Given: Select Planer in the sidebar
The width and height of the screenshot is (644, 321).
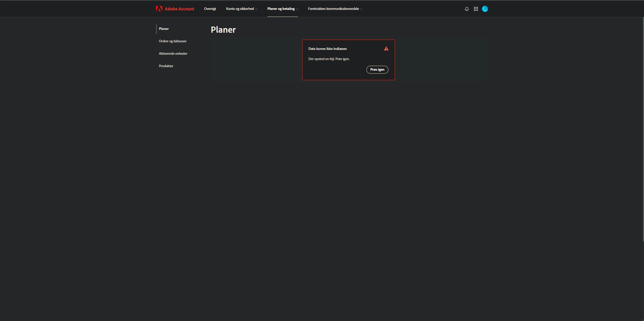Looking at the screenshot, I should pos(164,29).
